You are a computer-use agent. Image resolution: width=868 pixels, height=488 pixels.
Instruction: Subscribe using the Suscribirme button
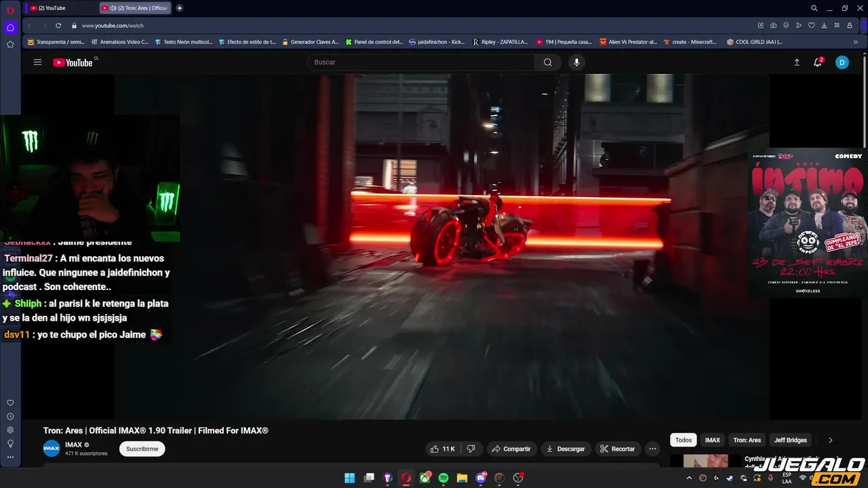[142, 449]
